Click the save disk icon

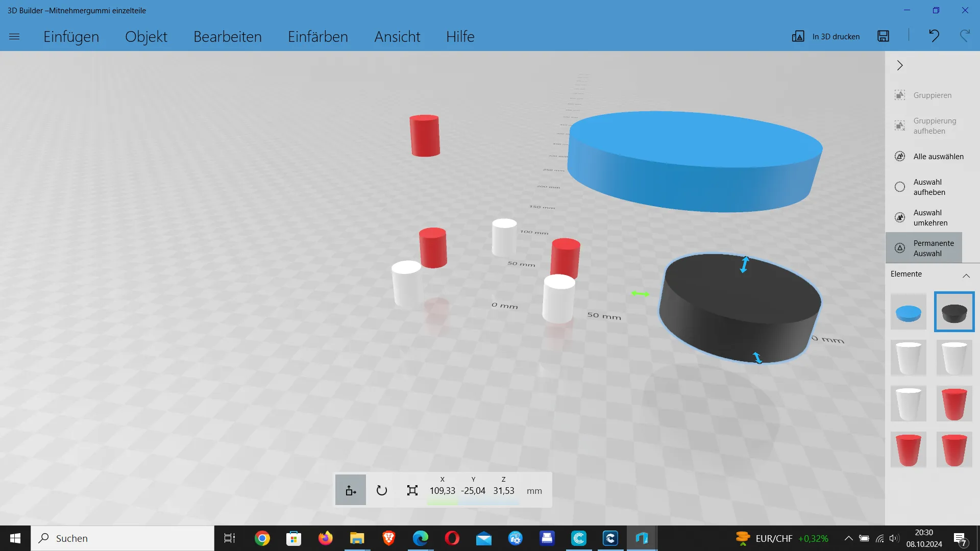[x=883, y=36]
